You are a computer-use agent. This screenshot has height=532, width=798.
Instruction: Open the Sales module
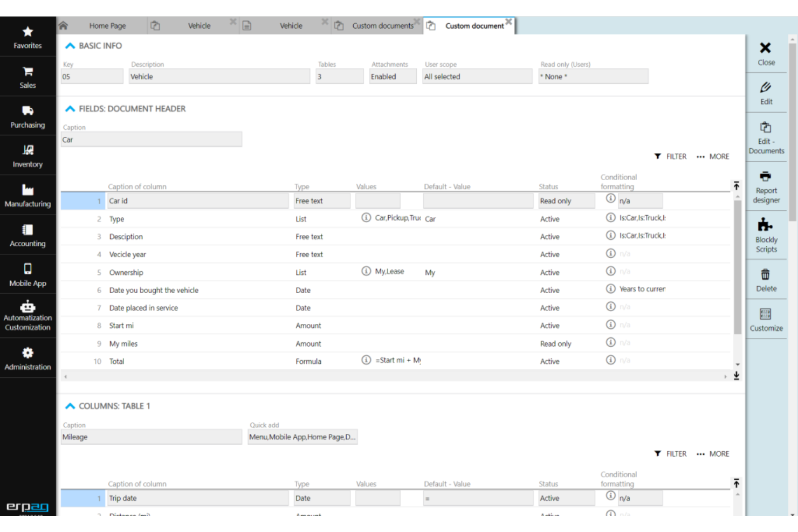(27, 77)
